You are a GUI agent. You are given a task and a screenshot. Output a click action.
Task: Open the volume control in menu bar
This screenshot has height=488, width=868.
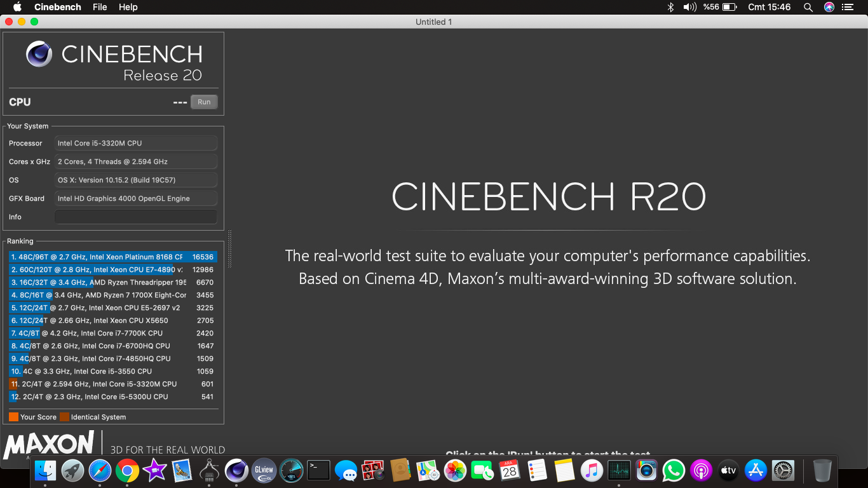[x=689, y=7]
